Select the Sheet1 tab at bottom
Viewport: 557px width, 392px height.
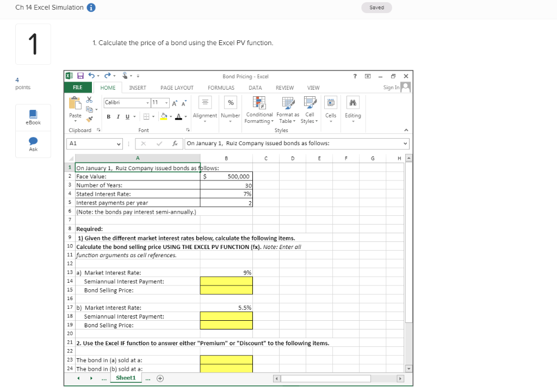coord(126,377)
